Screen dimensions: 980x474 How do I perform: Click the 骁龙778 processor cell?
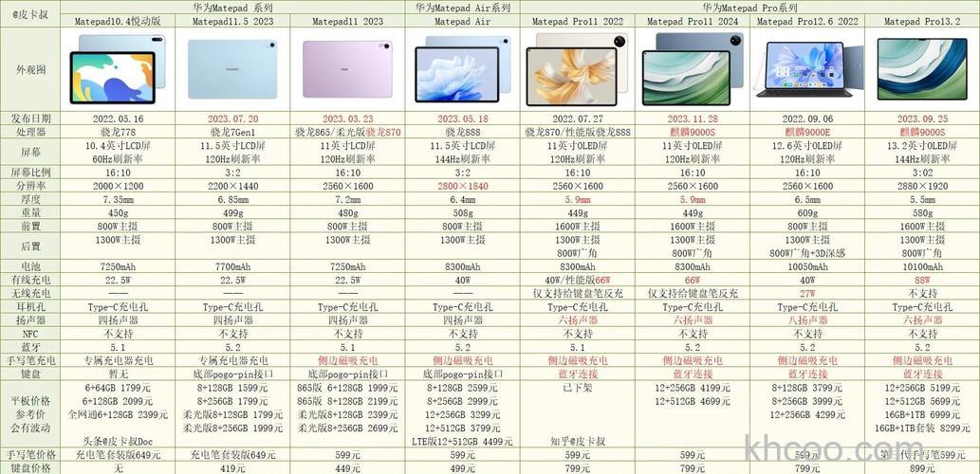point(118,133)
